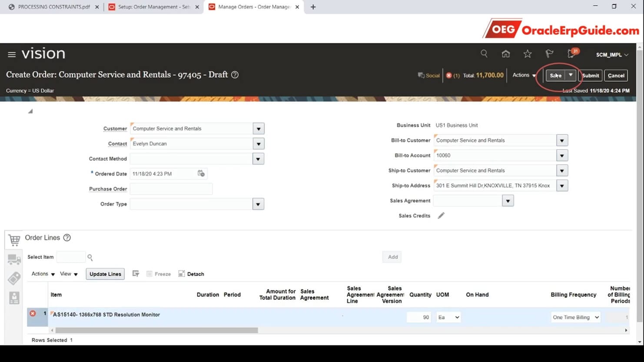This screenshot has height=362, width=644.
Task: Open the Bill-to Account dropdown
Action: [562, 155]
